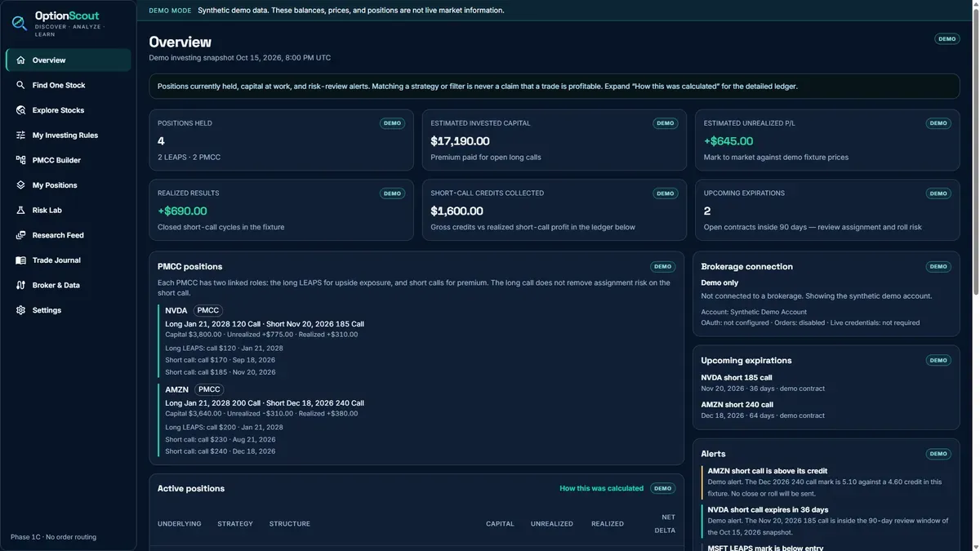Click the CAPITAL column header

500,523
